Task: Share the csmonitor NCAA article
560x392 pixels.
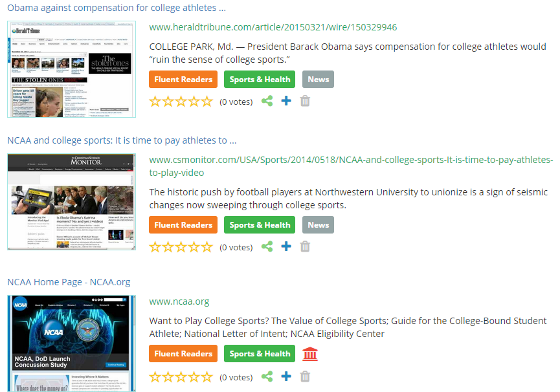Action: coord(267,246)
